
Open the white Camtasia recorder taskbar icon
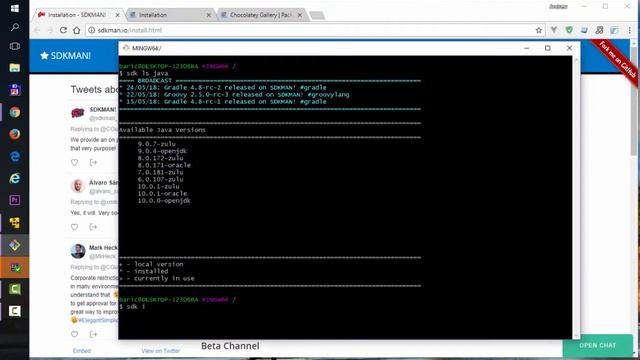[15, 311]
